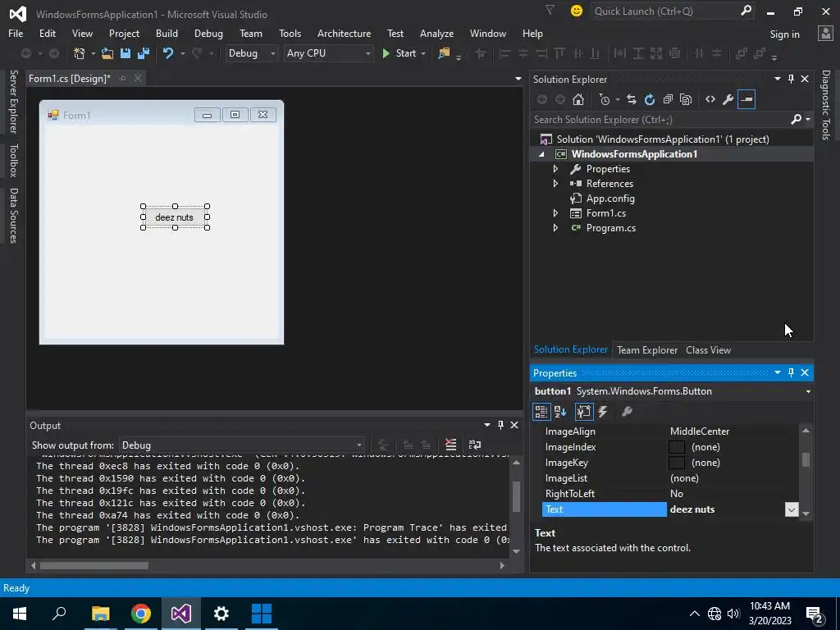The height and width of the screenshot is (630, 840).
Task: Toggle Word Wrap in the Output window
Action: 475,445
